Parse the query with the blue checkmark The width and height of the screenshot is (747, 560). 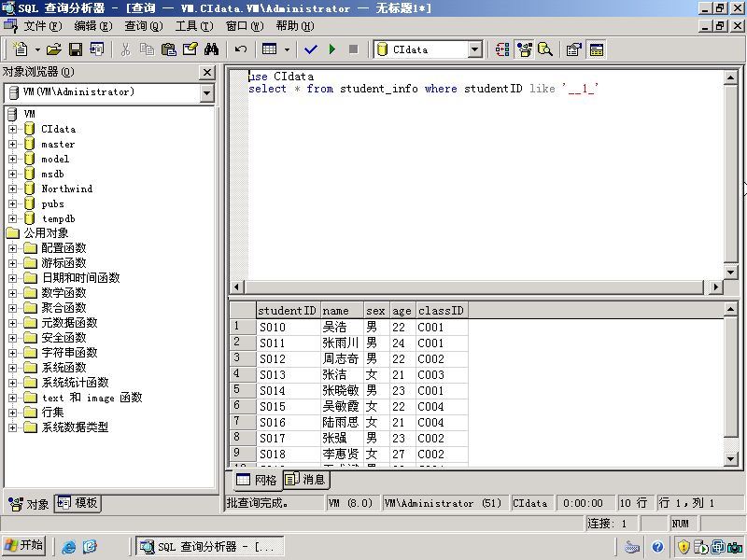[311, 49]
